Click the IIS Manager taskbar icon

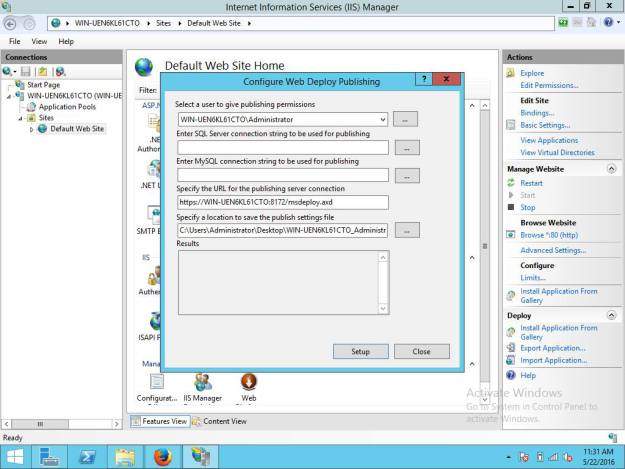[x=200, y=457]
